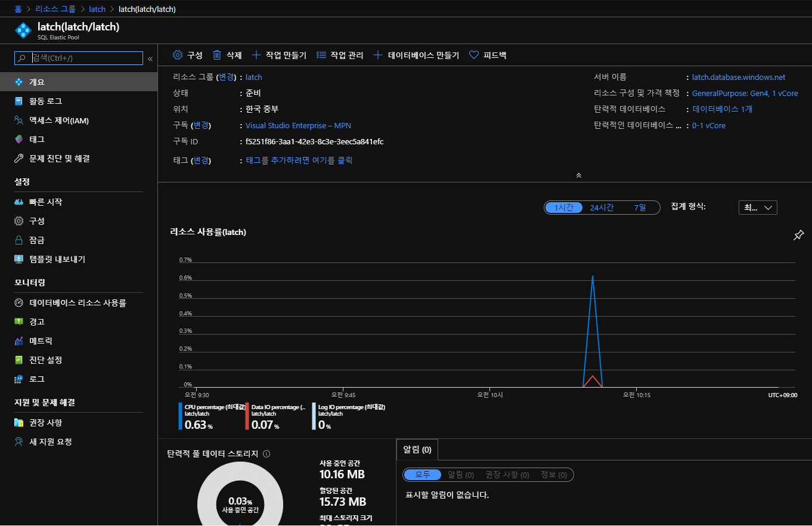Open the SQL Elastic Pool resource icon

(23, 31)
